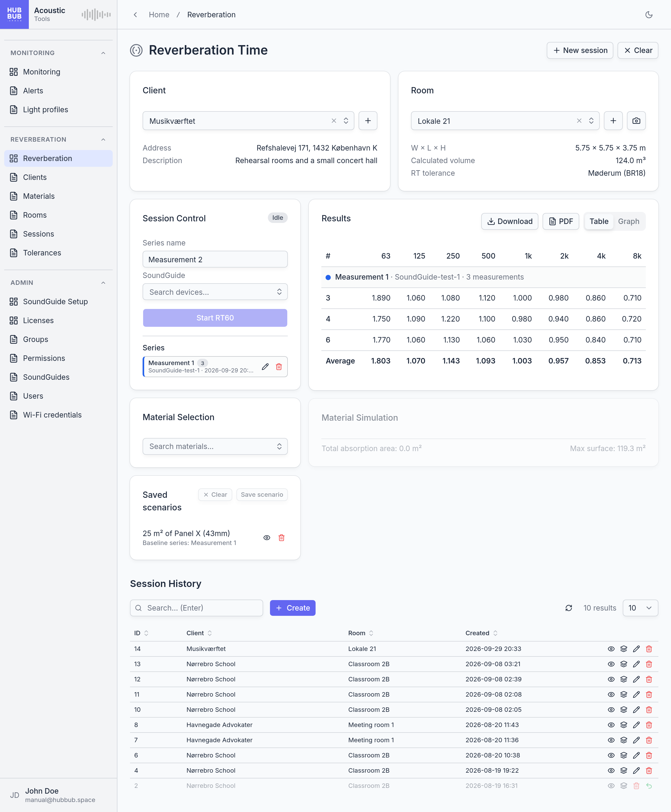Go to Materials page
The height and width of the screenshot is (812, 671).
tap(58, 196)
